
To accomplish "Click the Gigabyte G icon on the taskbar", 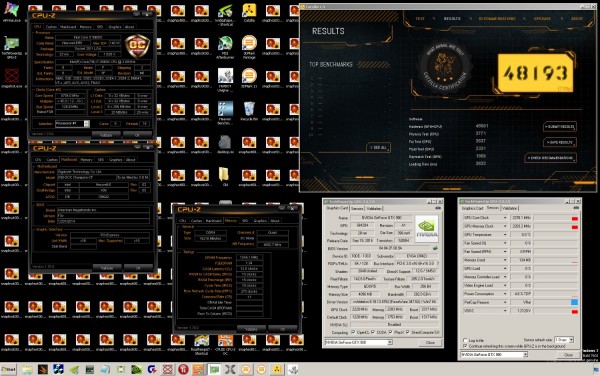I will coord(152,369).
